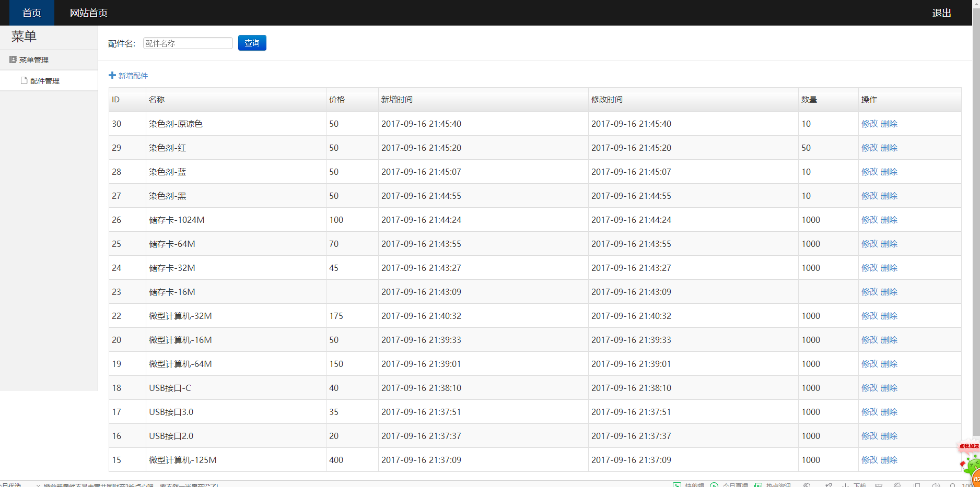This screenshot has height=487, width=980.
Task: Modify the 染色剂-蓝 entry
Action: (870, 172)
